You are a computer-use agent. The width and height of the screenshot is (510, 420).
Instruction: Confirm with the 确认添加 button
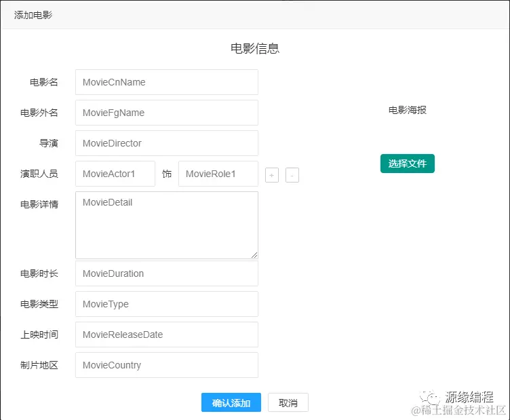[231, 402]
